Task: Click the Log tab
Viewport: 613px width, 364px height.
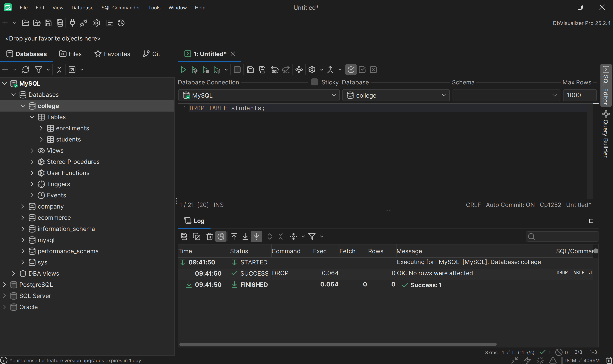Action: [x=194, y=221]
